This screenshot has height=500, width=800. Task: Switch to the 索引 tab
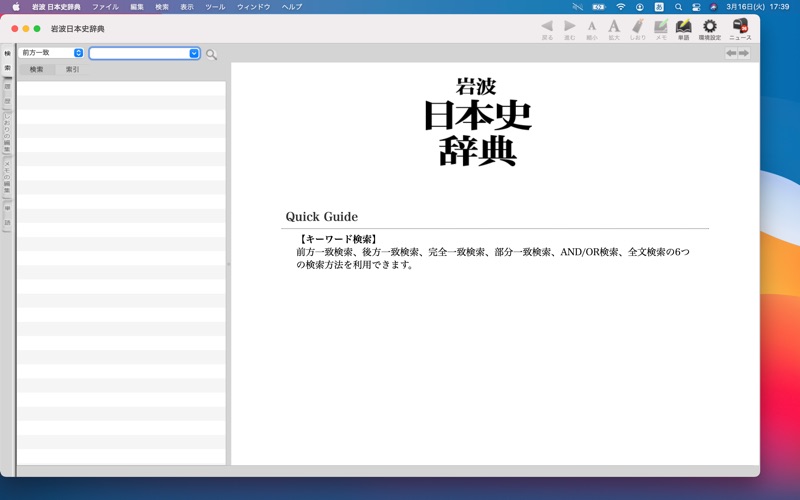72,70
